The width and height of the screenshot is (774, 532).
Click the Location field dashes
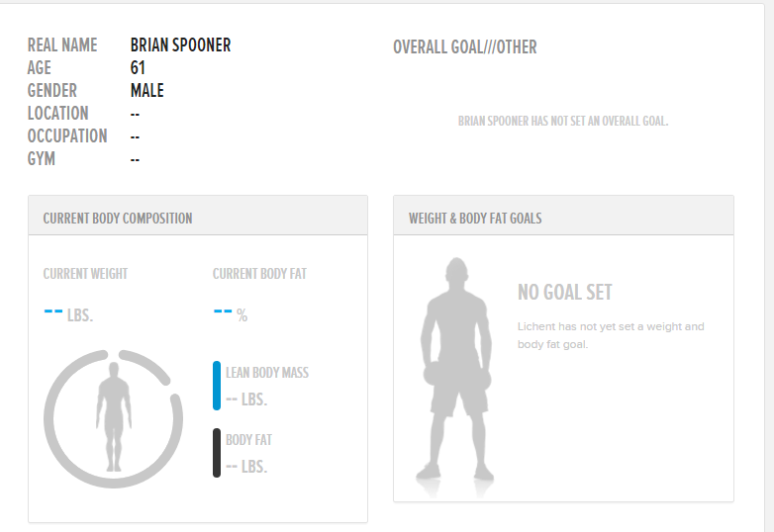135,114
